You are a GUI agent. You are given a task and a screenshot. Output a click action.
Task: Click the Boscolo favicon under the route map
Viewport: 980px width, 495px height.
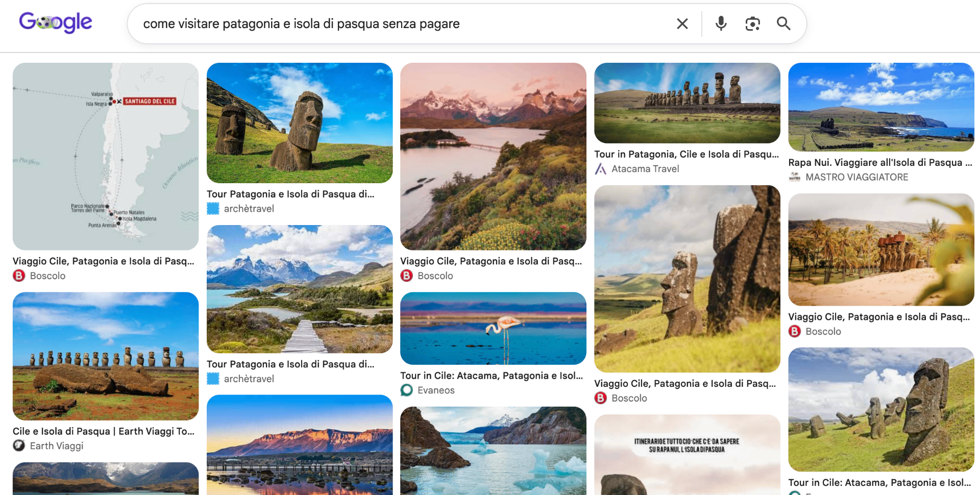19,276
